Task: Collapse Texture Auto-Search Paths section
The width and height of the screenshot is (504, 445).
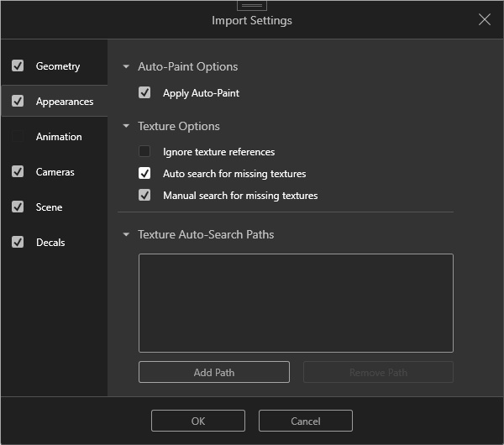Action: (126, 234)
